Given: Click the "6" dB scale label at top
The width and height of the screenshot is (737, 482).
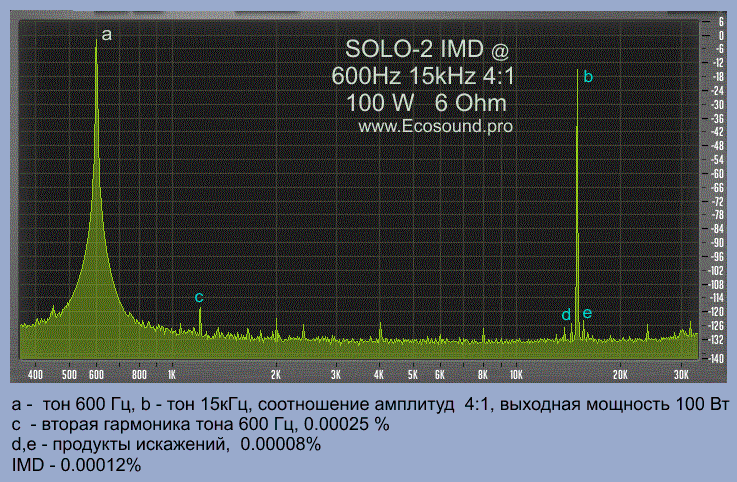Looking at the screenshot, I should 721,22.
